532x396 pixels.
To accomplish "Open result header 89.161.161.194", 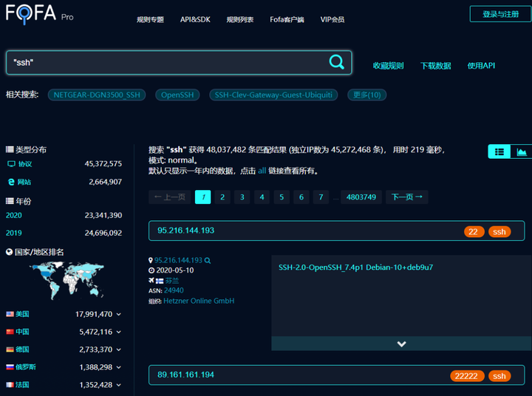I will click(x=185, y=375).
